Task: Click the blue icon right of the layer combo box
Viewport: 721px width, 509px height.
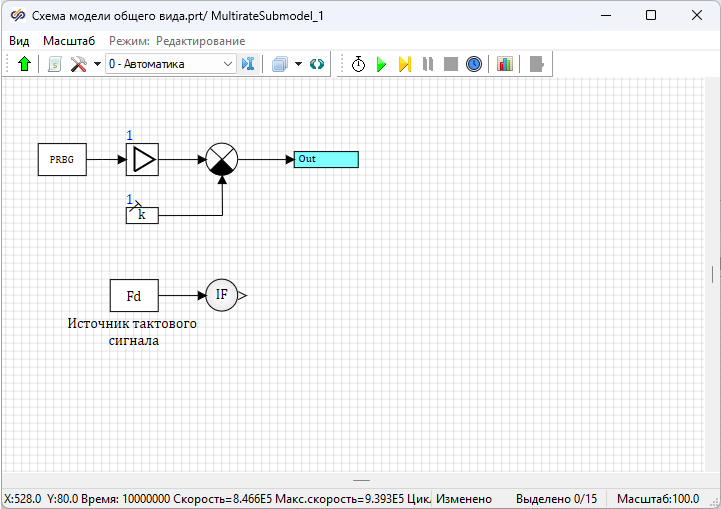Action: tap(249, 64)
